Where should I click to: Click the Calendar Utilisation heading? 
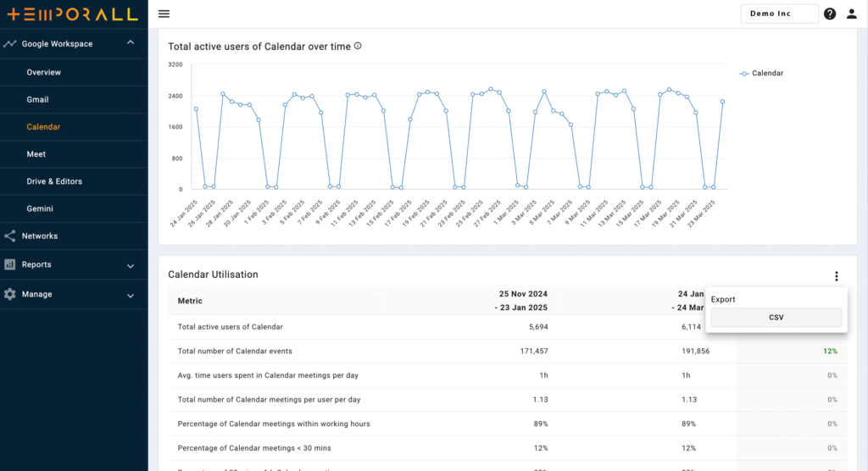213,274
